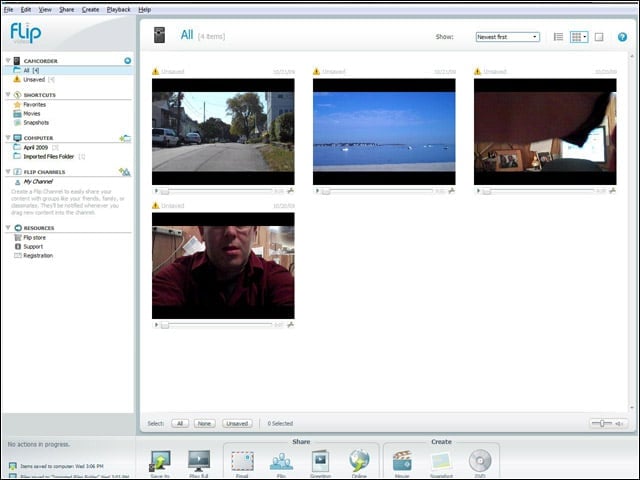640x480 pixels.
Task: Click the volume speaker icon near the slider
Action: [620, 424]
